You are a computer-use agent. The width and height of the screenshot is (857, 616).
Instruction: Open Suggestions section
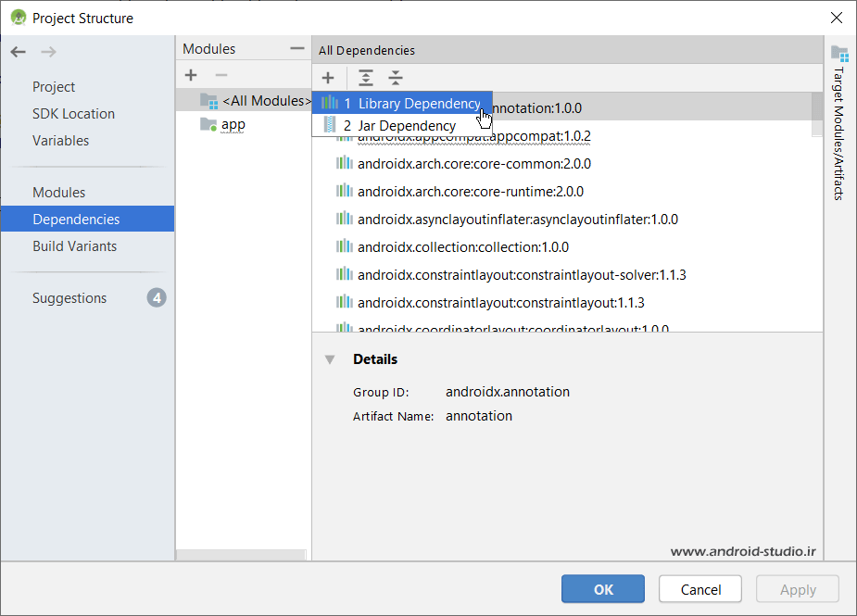coord(69,298)
